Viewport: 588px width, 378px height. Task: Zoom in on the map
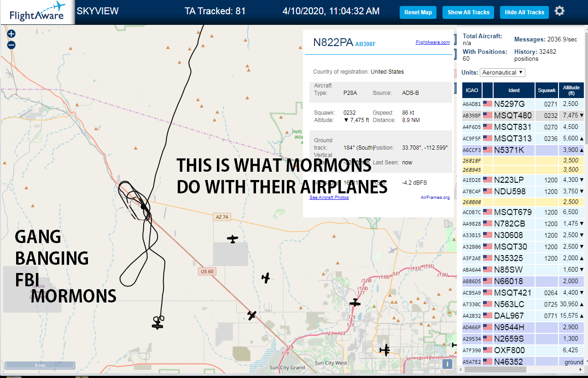[x=12, y=34]
